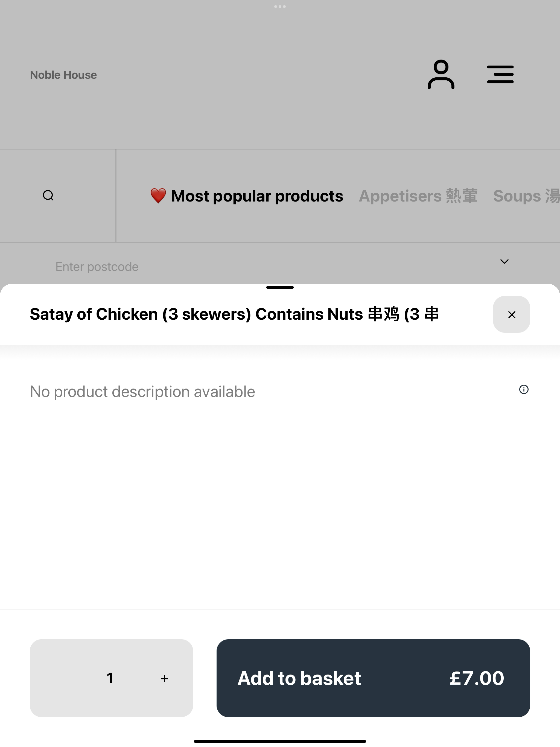This screenshot has height=747, width=560.
Task: Expand the postcode panel chevron
Action: [504, 261]
